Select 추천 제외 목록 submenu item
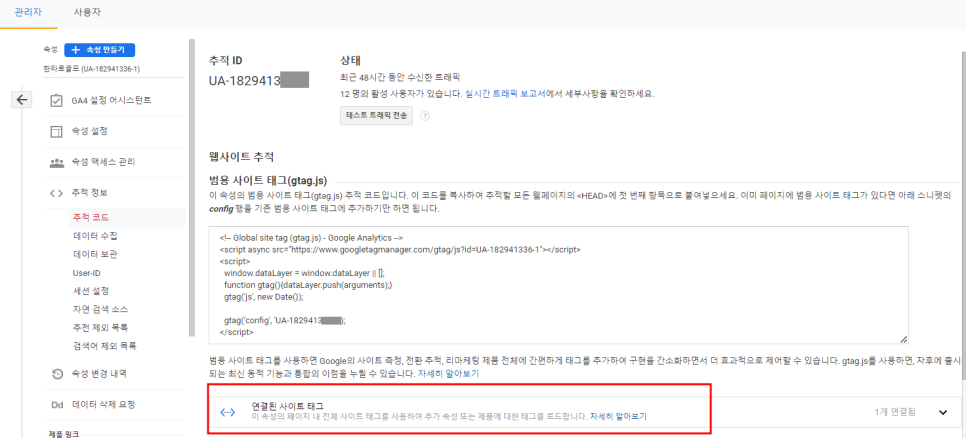This screenshot has height=438, width=966. [100, 327]
